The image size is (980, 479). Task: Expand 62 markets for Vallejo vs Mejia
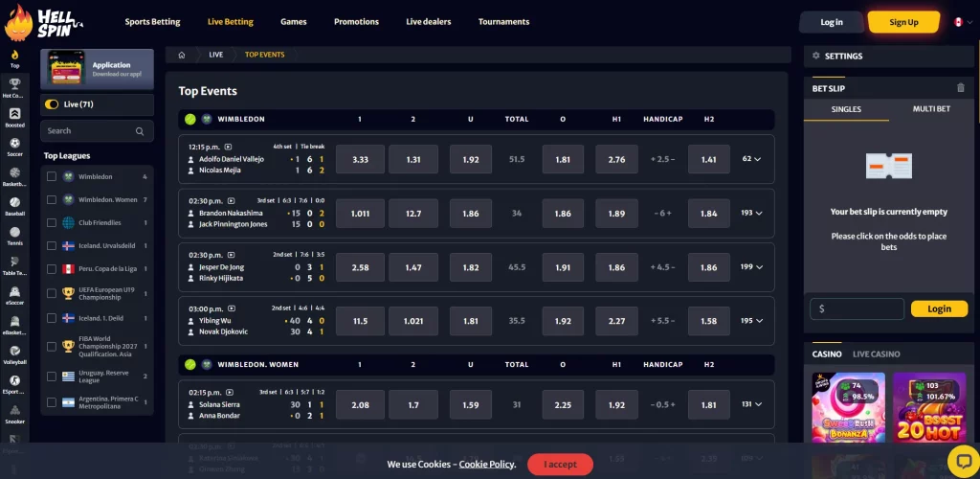click(x=751, y=159)
